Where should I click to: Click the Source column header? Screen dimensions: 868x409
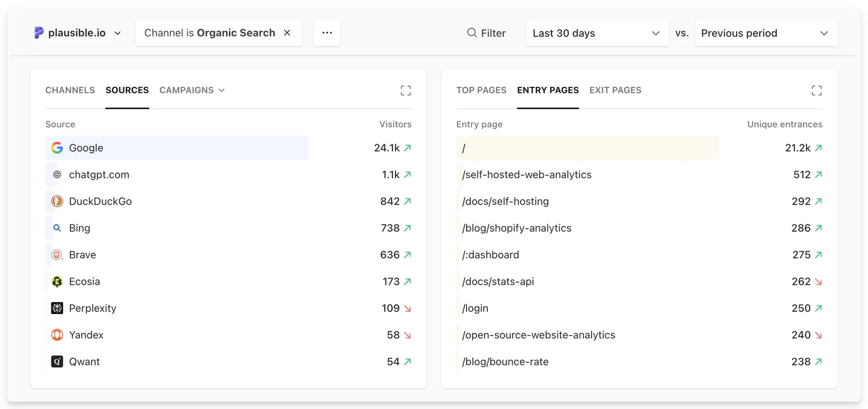(60, 124)
